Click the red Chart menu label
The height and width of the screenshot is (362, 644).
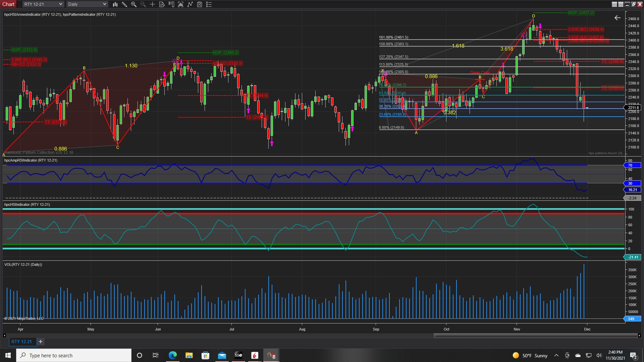[8, 4]
